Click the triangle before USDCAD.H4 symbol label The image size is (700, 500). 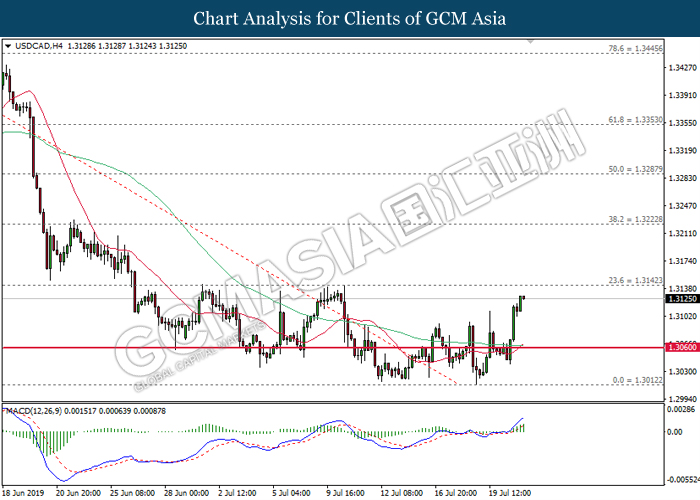pos(8,46)
